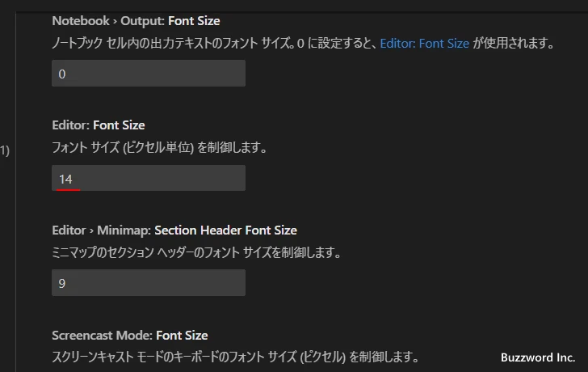588x372 pixels.
Task: Click the Minimap Section Header Font Size input
Action: click(149, 283)
